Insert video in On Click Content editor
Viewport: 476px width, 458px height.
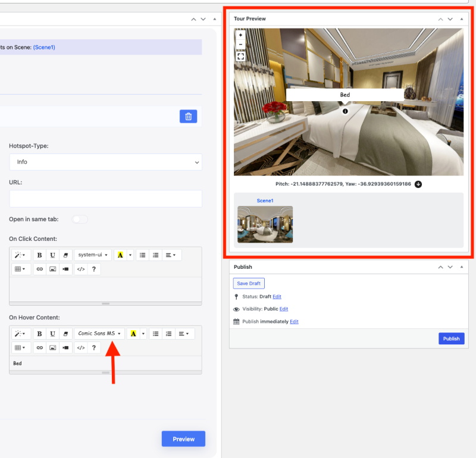click(x=65, y=269)
